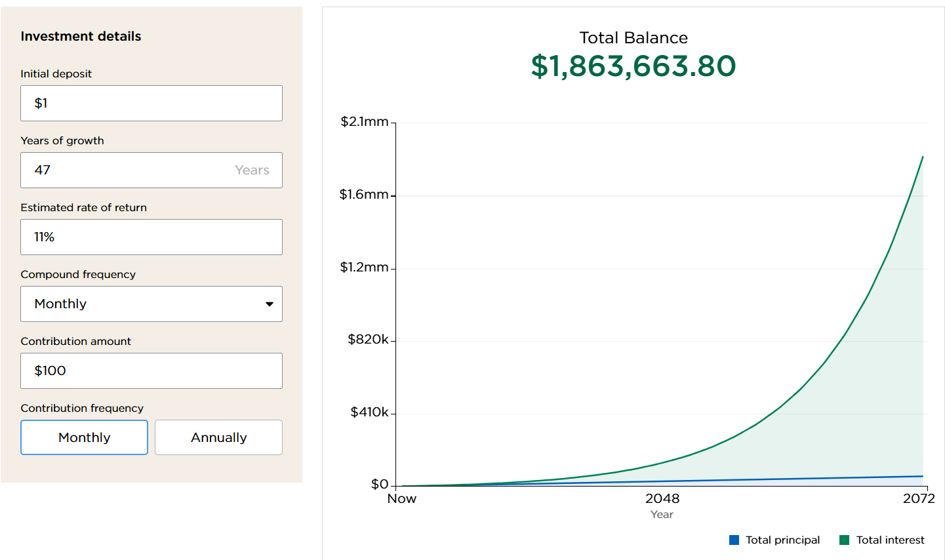Click the Initial deposit input field

151,103
